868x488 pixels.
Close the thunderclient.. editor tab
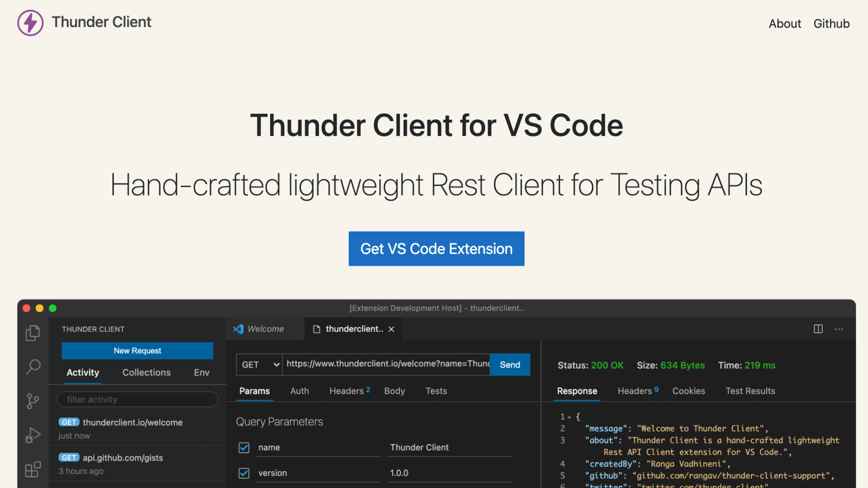[391, 329]
